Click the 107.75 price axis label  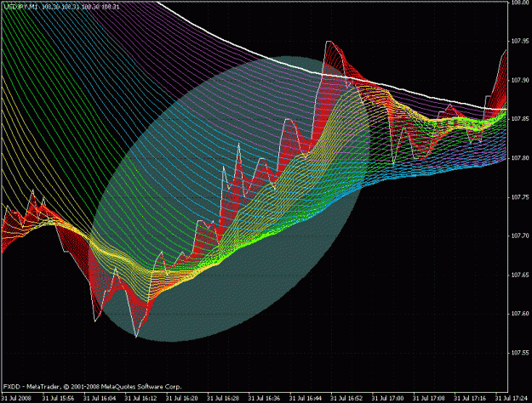pos(520,197)
